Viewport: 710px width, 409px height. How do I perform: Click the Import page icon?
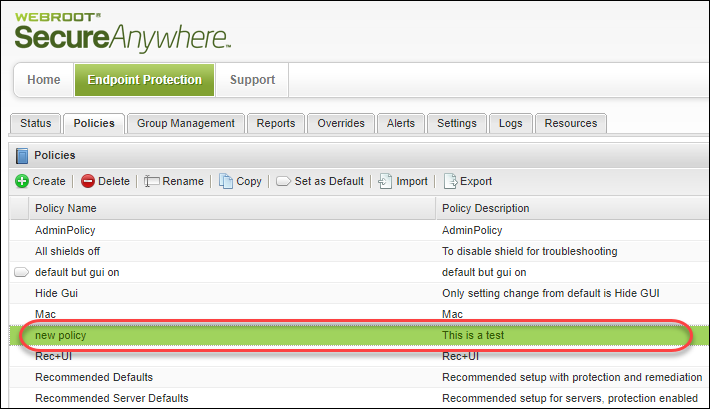click(385, 181)
